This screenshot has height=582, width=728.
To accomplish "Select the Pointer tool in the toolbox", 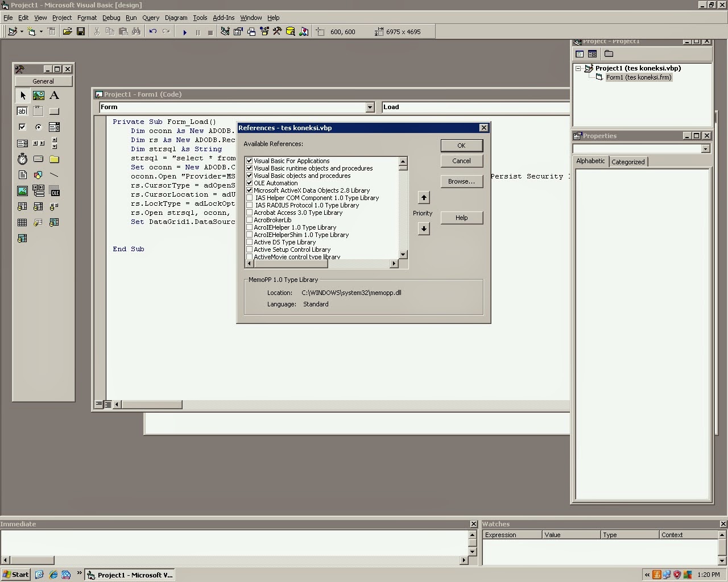I will click(22, 95).
